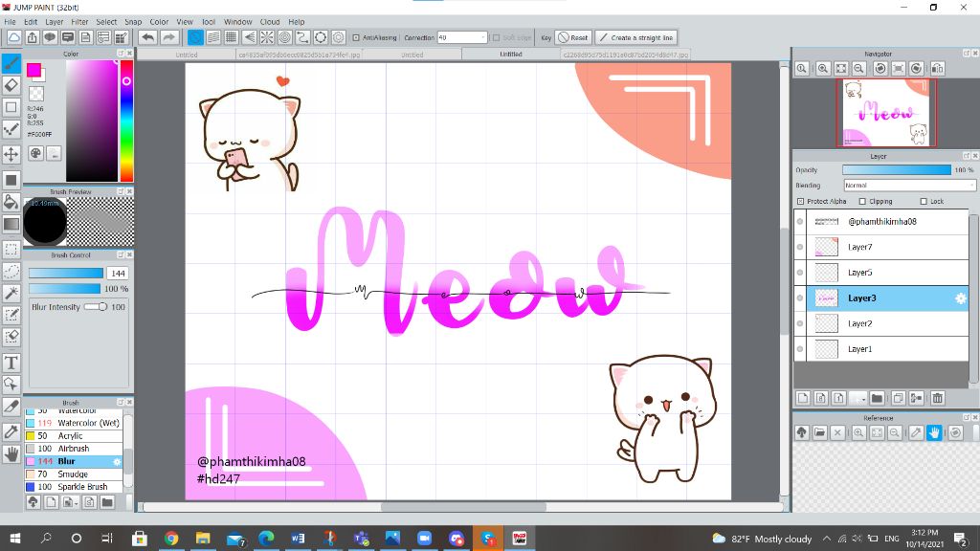The image size is (980, 551).
Task: Open Google Chrome from the taskbar
Action: point(171,539)
